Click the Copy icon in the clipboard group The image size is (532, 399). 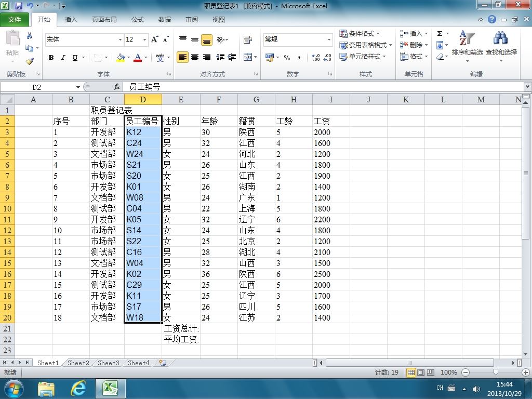point(30,48)
